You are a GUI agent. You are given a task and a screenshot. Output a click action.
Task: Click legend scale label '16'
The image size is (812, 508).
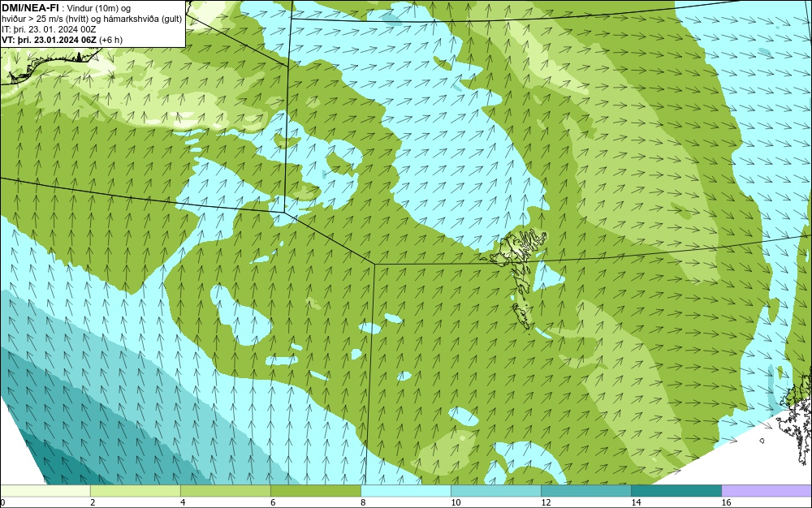(x=726, y=502)
